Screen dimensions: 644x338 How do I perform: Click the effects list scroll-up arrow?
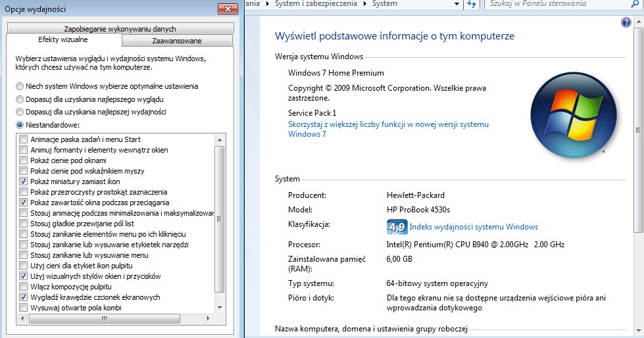pos(220,140)
